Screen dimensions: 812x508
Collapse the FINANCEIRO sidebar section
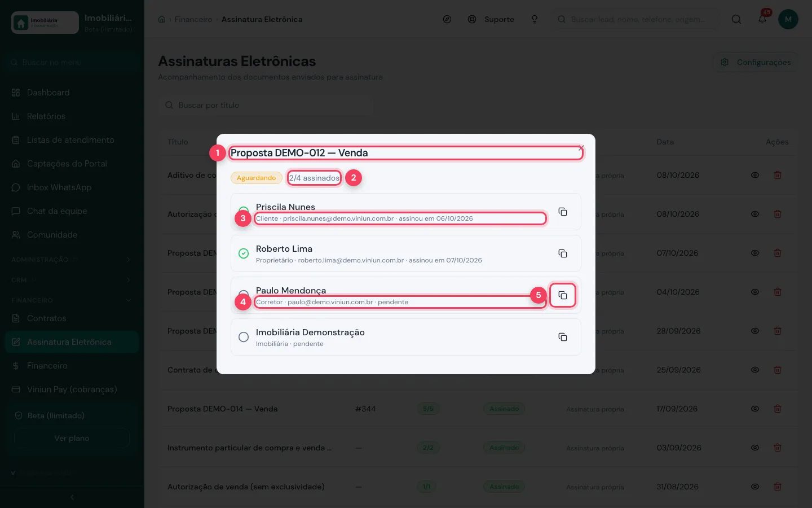[x=72, y=300]
